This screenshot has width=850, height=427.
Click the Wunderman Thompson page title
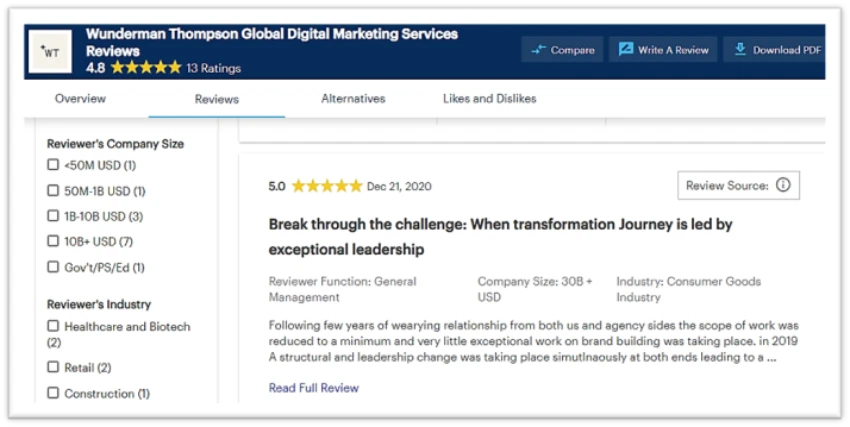tap(272, 42)
